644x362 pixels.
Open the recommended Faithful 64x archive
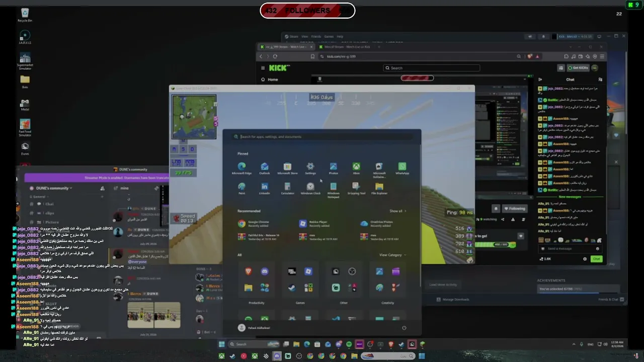coord(259,236)
